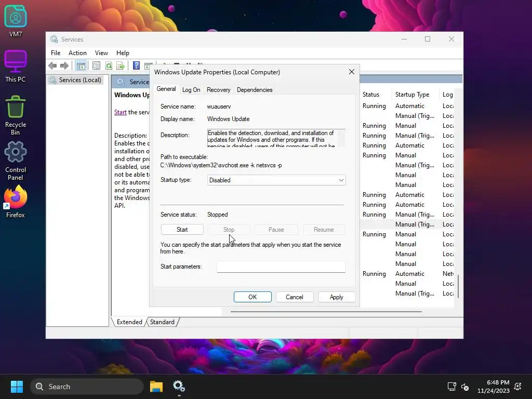
Task: Click the Back arrow in Services toolbar
Action: pos(52,65)
